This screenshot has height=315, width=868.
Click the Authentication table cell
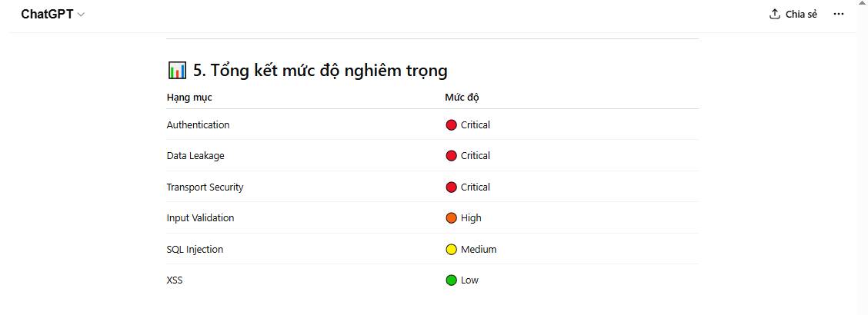[198, 125]
